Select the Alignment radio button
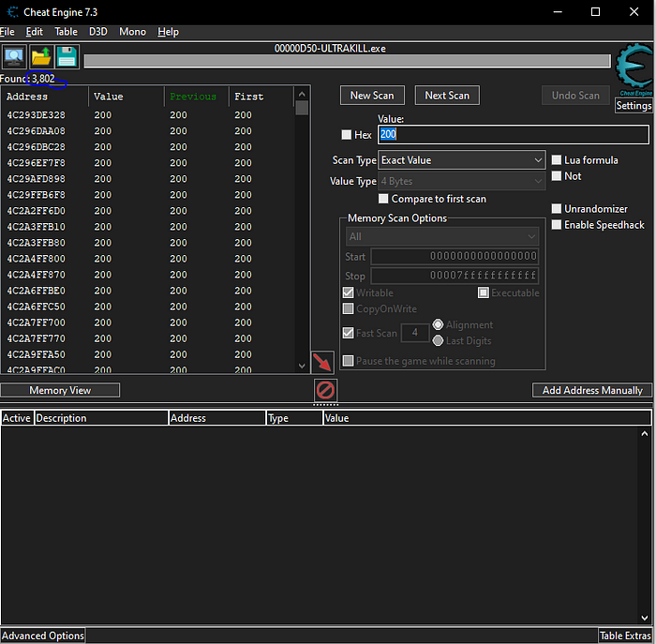This screenshot has height=644, width=656. pyautogui.click(x=438, y=324)
